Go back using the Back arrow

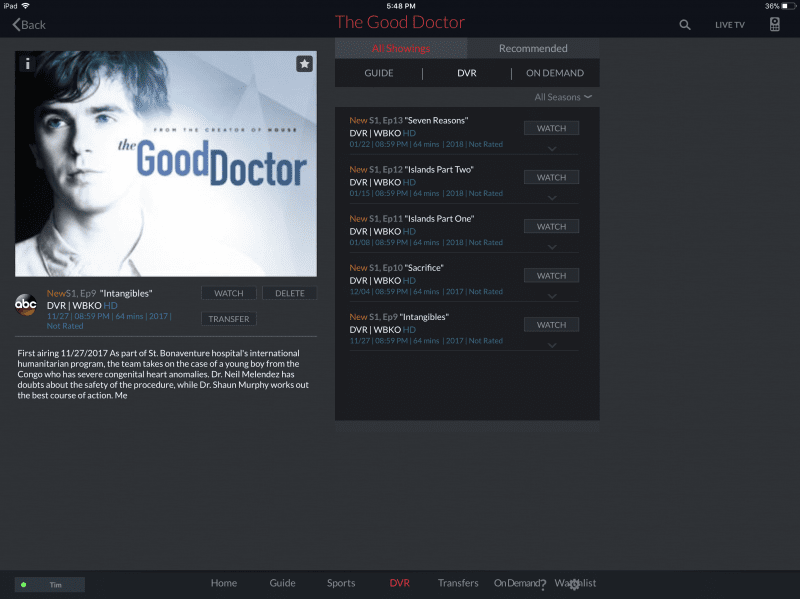coord(29,24)
